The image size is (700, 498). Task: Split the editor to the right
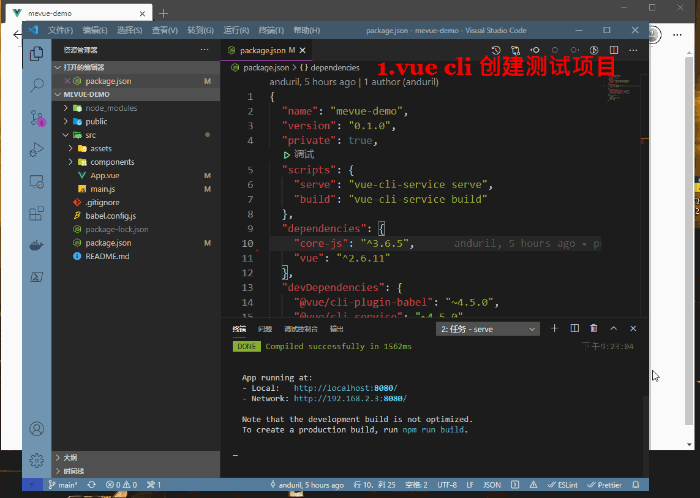coord(614,50)
